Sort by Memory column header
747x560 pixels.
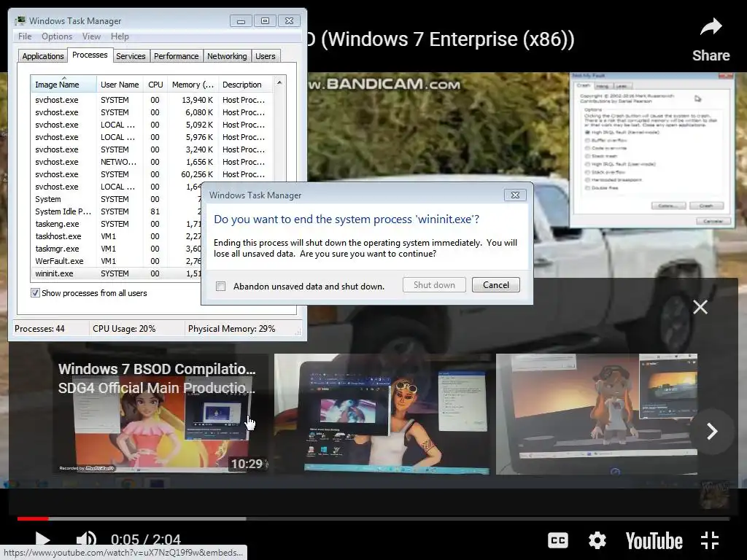193,85
